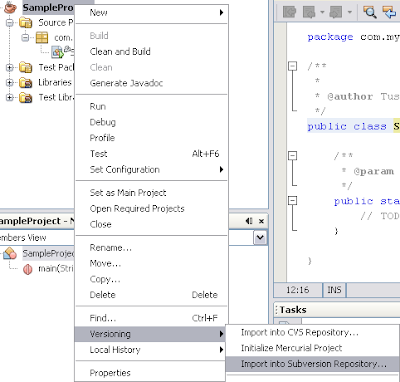The width and height of the screenshot is (400, 382).
Task: Select Initialize Mercurial Project
Action: coord(312,348)
